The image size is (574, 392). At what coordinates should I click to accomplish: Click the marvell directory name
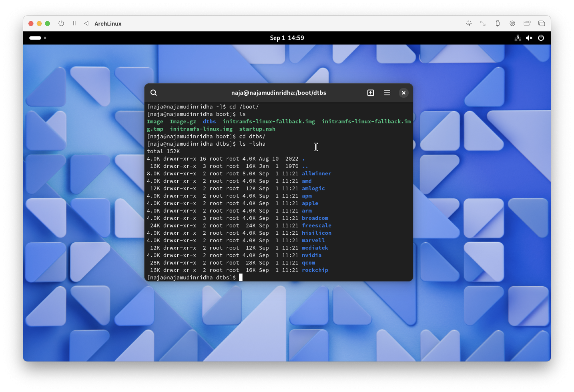313,241
